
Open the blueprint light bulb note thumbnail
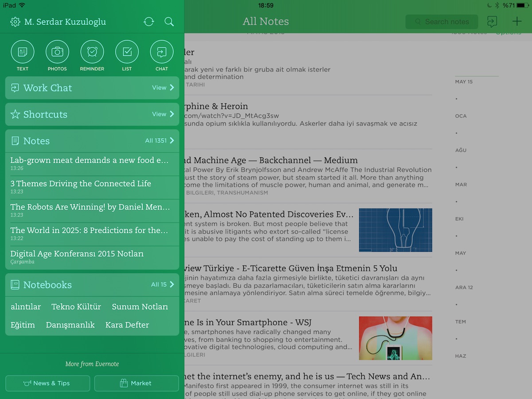pos(395,230)
